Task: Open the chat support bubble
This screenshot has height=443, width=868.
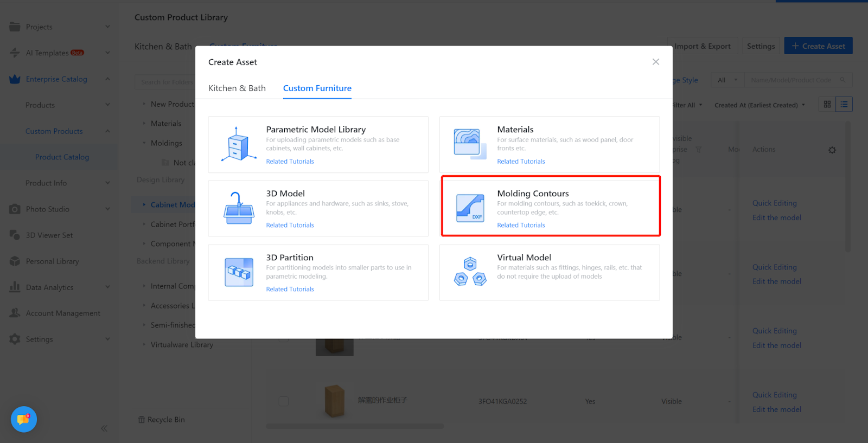Action: (x=24, y=419)
